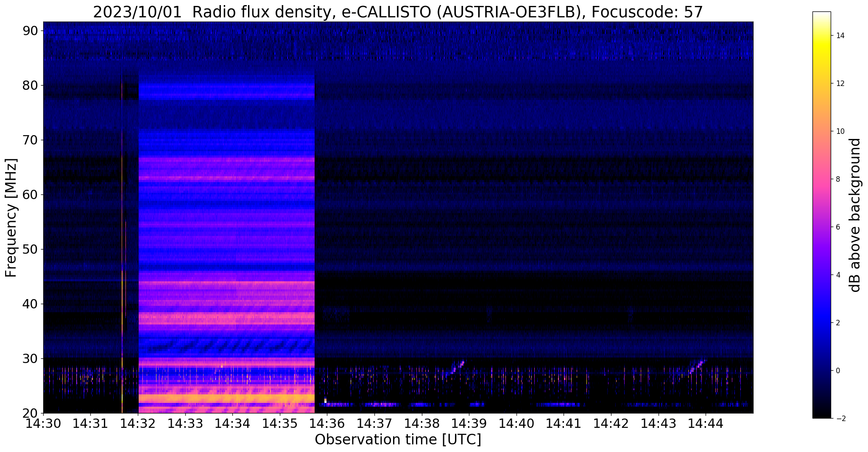Click the 14:43 time tick label

coord(659,423)
